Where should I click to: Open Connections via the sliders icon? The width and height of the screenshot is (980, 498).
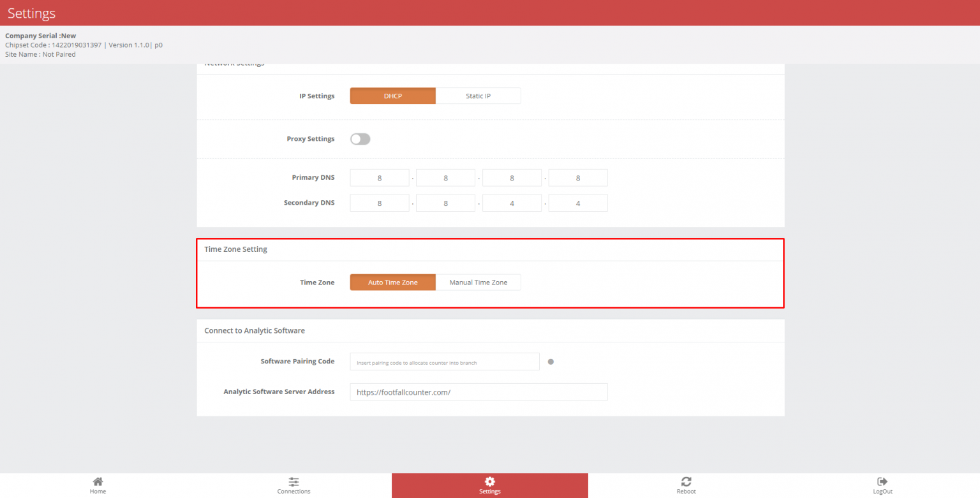click(x=293, y=481)
